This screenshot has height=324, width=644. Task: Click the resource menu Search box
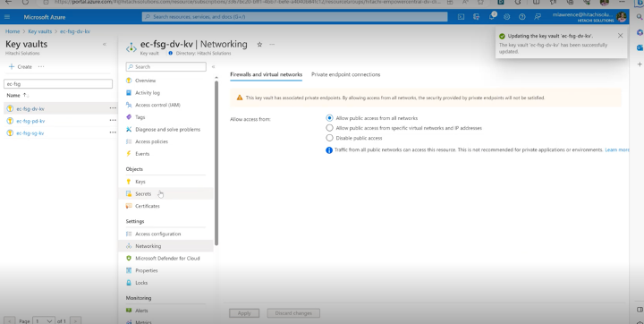(x=166, y=66)
